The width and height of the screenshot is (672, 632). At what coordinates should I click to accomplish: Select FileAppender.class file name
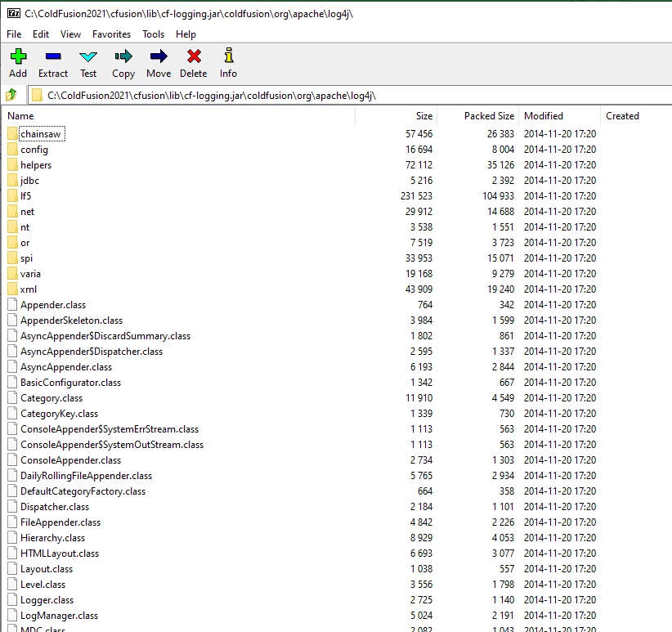(x=60, y=522)
